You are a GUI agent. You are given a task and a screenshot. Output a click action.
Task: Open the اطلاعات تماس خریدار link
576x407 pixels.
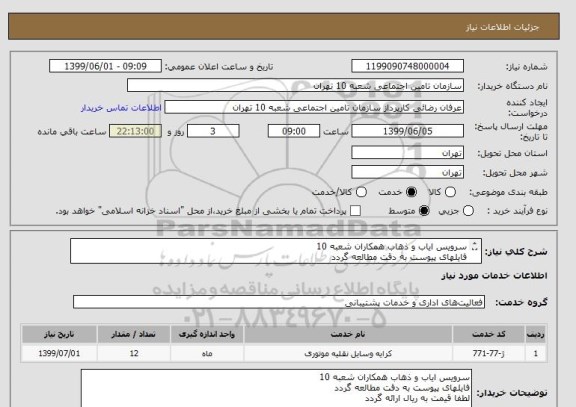coord(121,108)
